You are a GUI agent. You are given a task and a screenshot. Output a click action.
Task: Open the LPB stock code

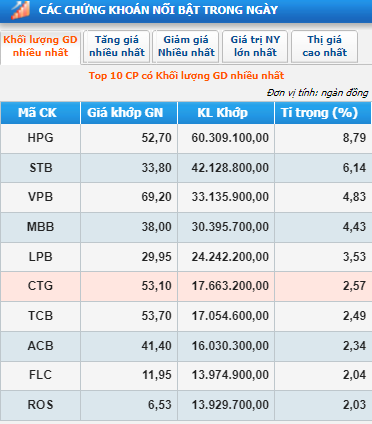tap(40, 257)
